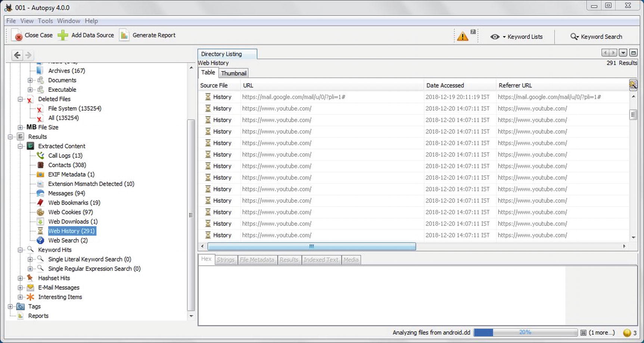
Task: Collapse the Keyword Hits node
Action: point(20,250)
